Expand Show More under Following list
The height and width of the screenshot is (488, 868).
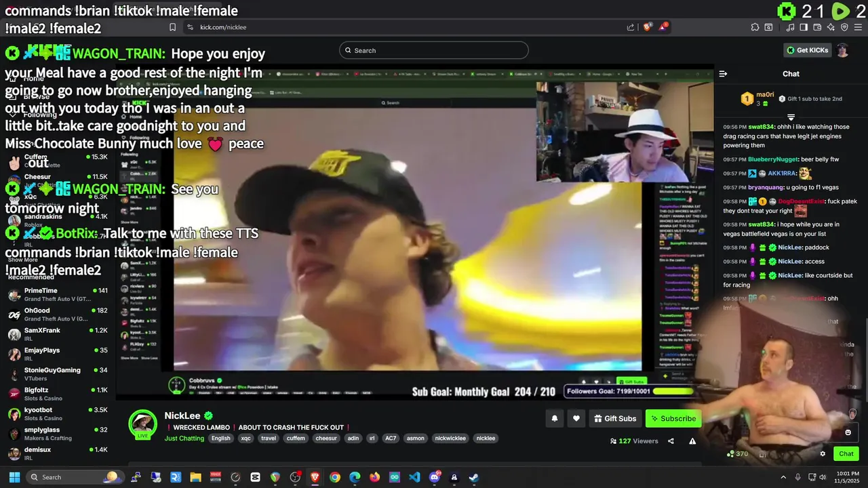click(x=23, y=260)
